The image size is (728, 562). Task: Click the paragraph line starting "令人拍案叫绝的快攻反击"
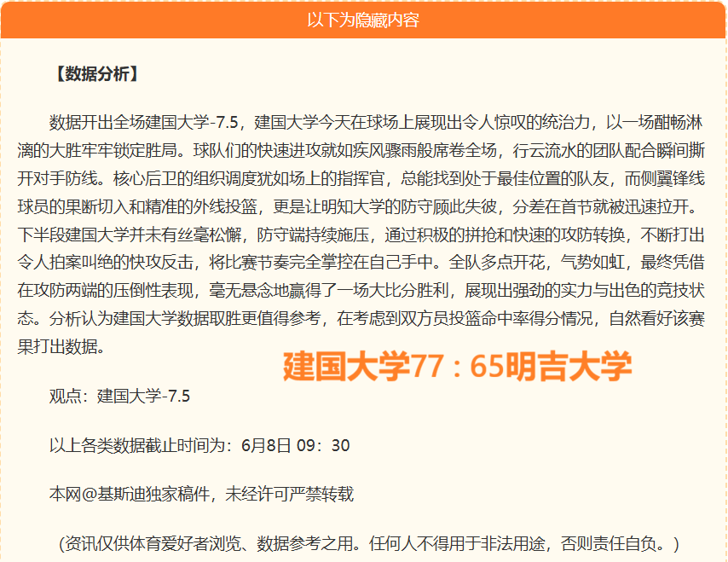(361, 263)
